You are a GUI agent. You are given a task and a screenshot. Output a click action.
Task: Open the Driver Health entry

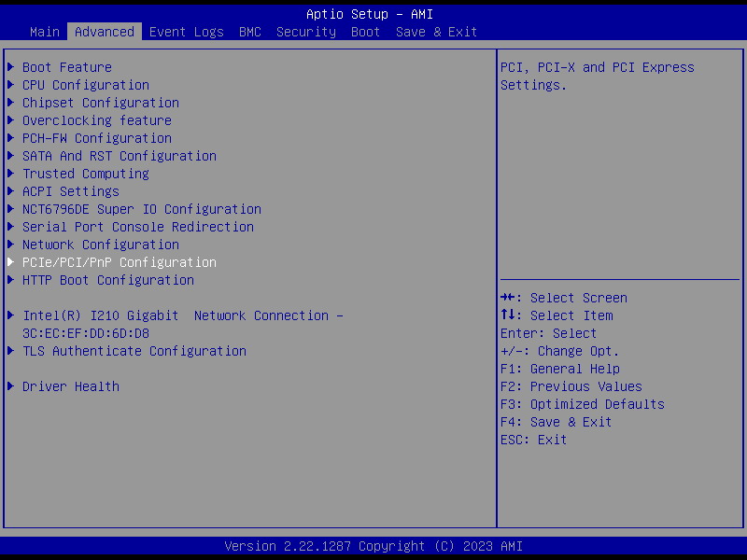pos(71,386)
